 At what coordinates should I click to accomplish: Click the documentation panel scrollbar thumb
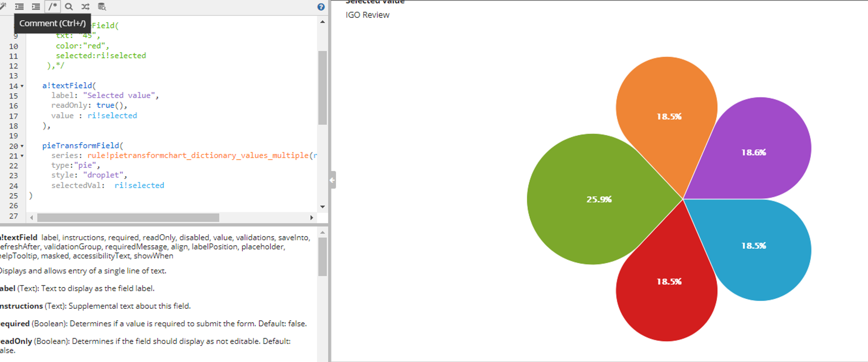coord(323,257)
